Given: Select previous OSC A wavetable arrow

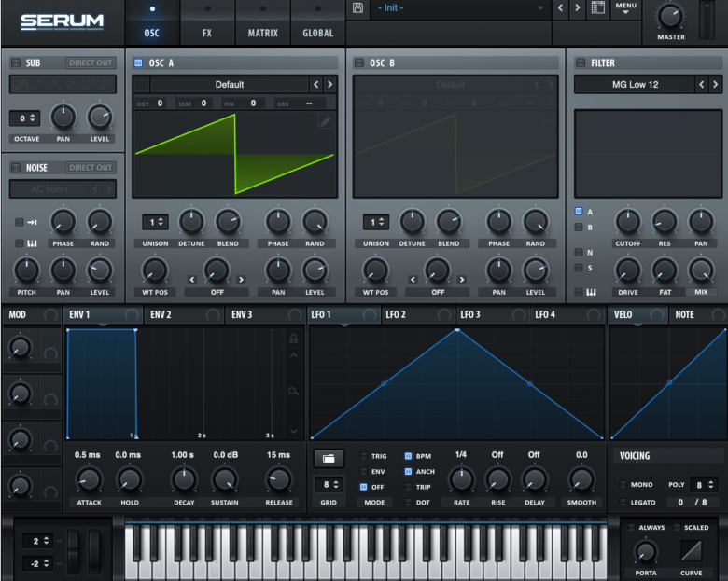Looking at the screenshot, I should pos(316,85).
